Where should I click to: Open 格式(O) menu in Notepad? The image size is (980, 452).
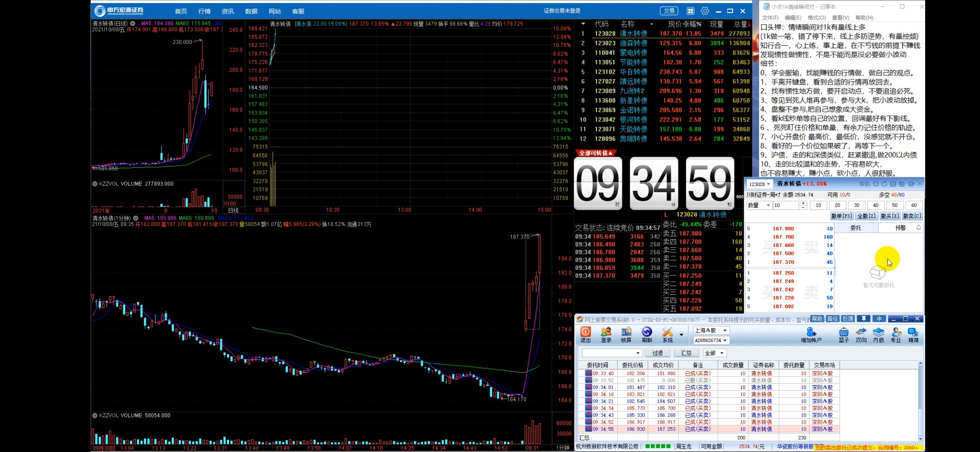(x=816, y=18)
